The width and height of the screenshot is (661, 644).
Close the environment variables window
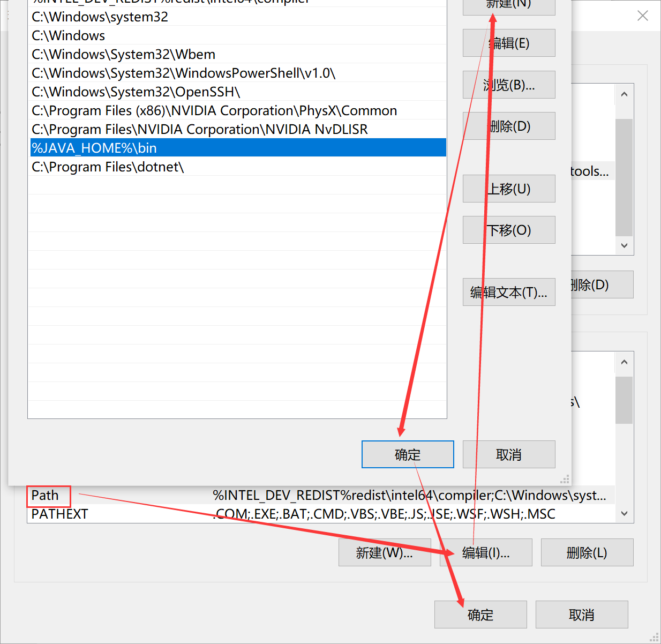click(643, 16)
